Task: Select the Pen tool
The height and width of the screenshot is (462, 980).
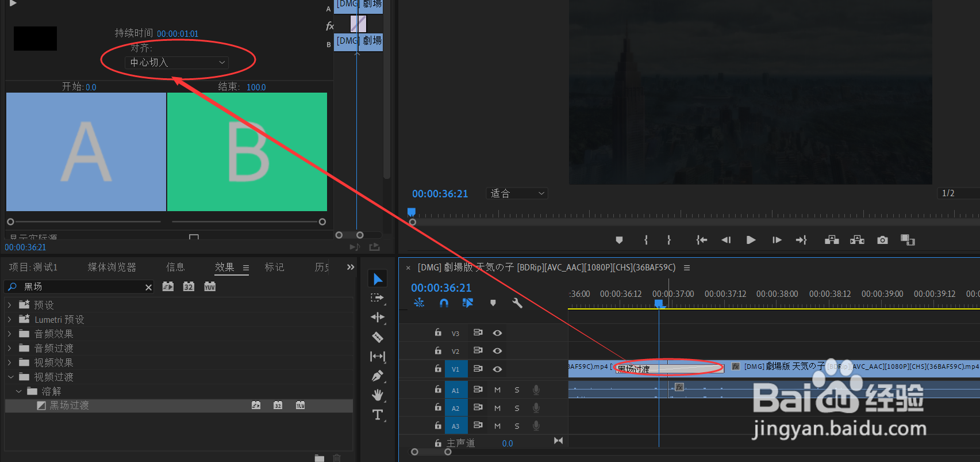Action: click(378, 376)
